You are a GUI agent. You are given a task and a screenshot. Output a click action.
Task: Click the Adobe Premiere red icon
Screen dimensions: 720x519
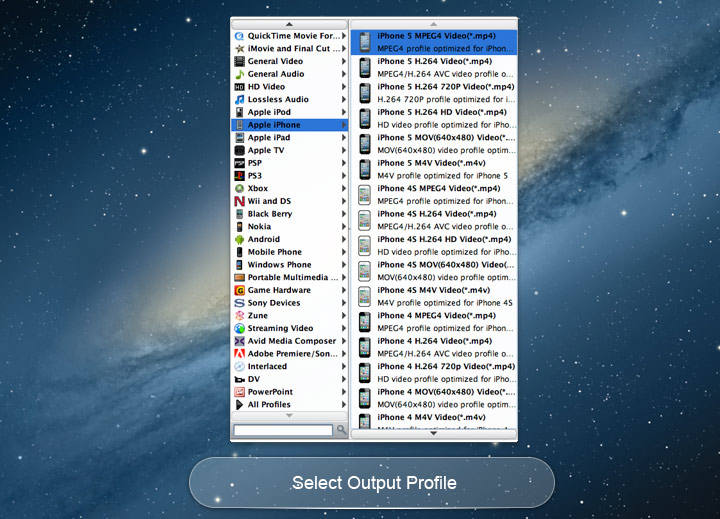(x=239, y=354)
